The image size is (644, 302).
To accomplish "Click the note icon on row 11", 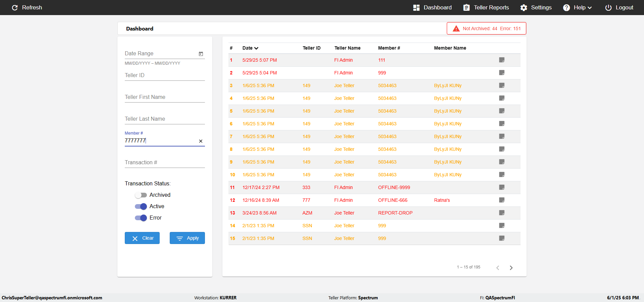I will point(502,187).
